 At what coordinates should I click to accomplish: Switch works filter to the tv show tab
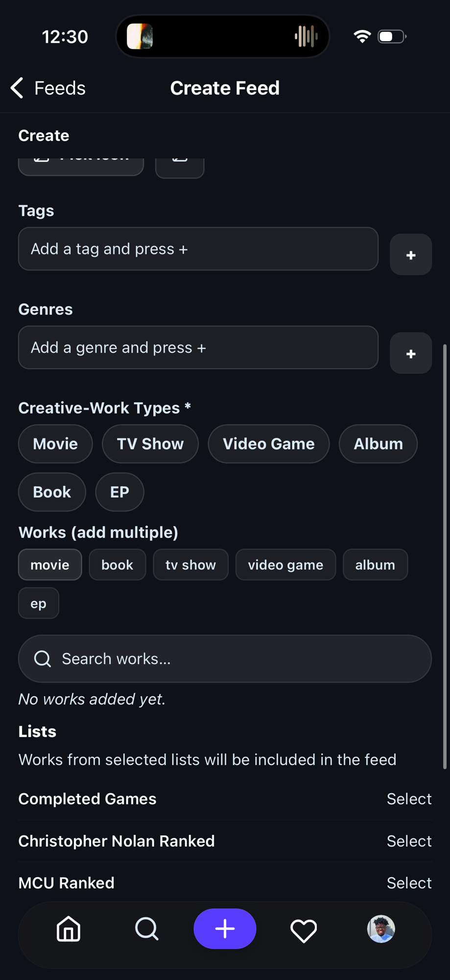click(x=190, y=565)
